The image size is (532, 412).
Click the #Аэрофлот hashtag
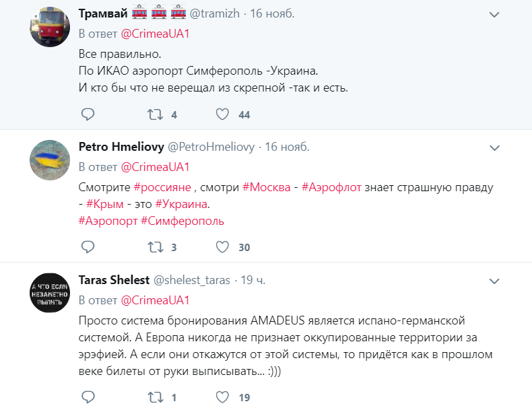(x=331, y=186)
